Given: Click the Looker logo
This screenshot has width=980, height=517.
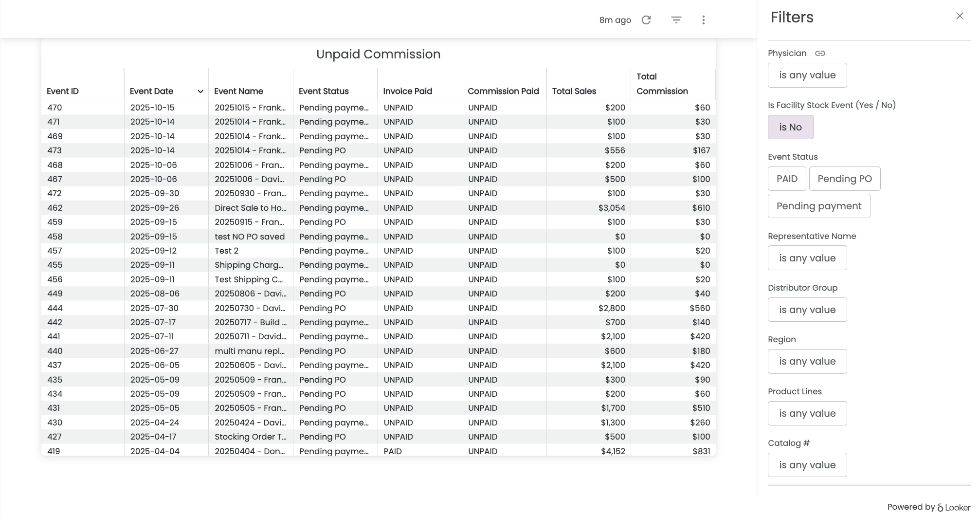Looking at the screenshot, I should click(953, 507).
